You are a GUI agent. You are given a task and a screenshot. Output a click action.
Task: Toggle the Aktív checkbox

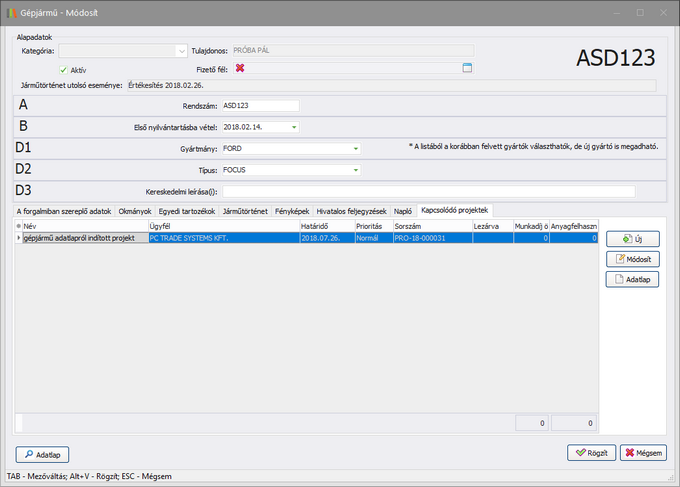coord(64,69)
